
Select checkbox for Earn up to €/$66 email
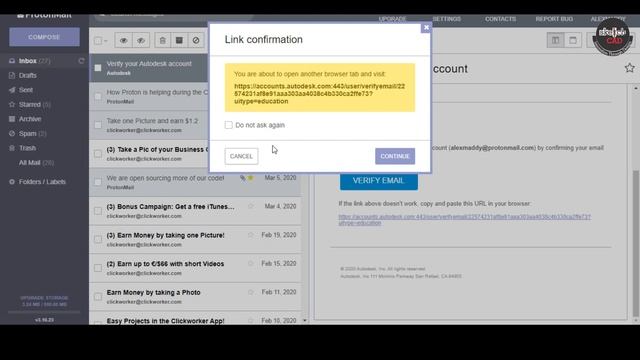coord(98,268)
